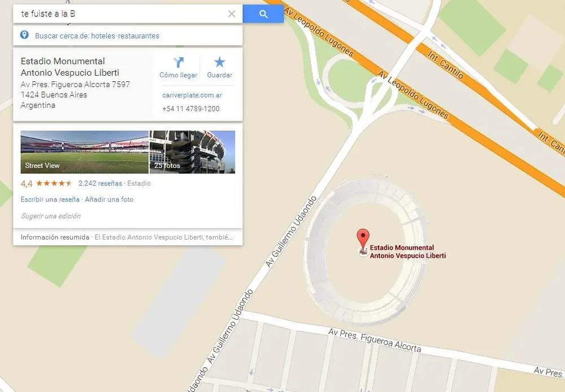Viewport: 565px width, 392px height.
Task: Expand the Información resumida section
Action: (x=128, y=237)
